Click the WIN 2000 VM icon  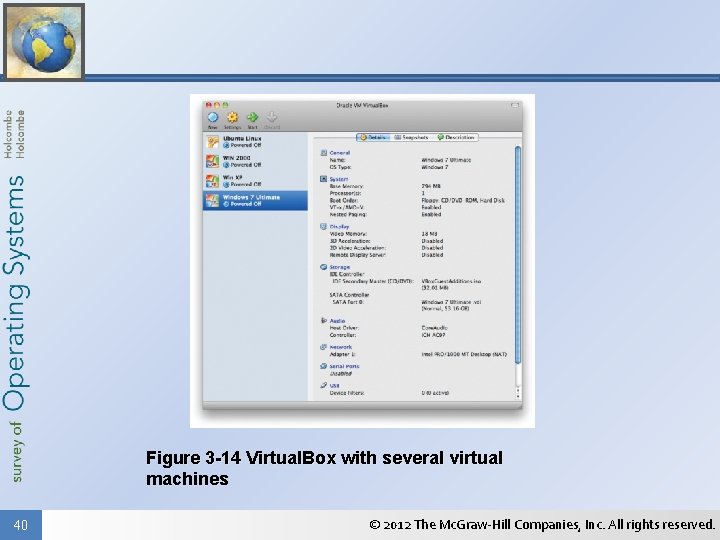pyautogui.click(x=212, y=161)
